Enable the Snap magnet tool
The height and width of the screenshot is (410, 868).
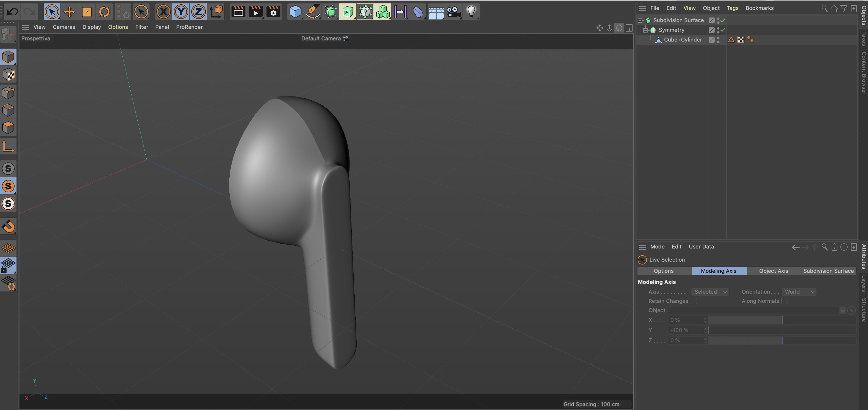[8, 226]
